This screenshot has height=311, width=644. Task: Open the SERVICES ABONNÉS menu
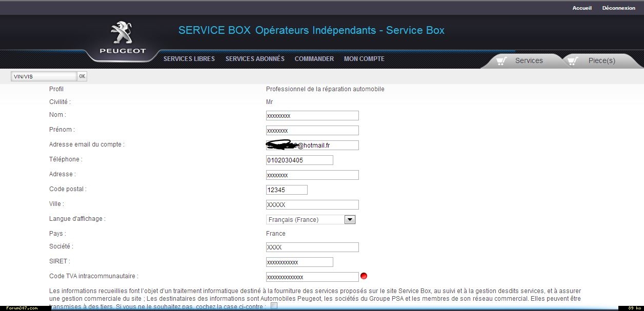pos(255,59)
